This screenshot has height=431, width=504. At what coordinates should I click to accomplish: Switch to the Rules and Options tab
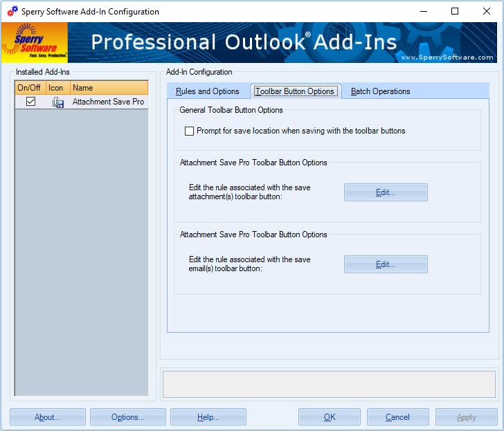tap(208, 91)
